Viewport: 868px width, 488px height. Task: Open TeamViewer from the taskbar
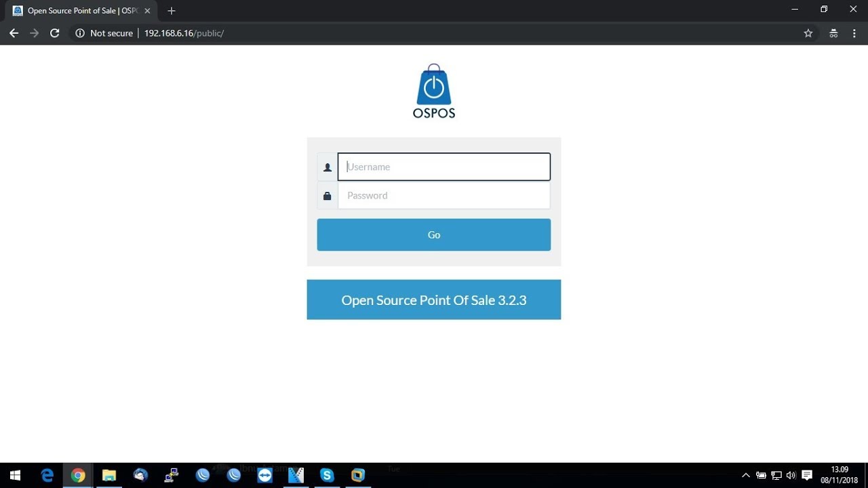point(265,475)
